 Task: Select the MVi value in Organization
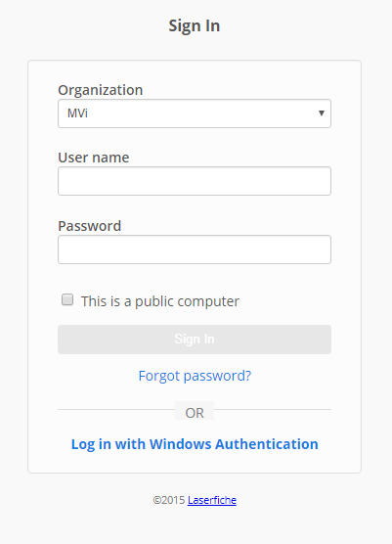click(x=77, y=113)
